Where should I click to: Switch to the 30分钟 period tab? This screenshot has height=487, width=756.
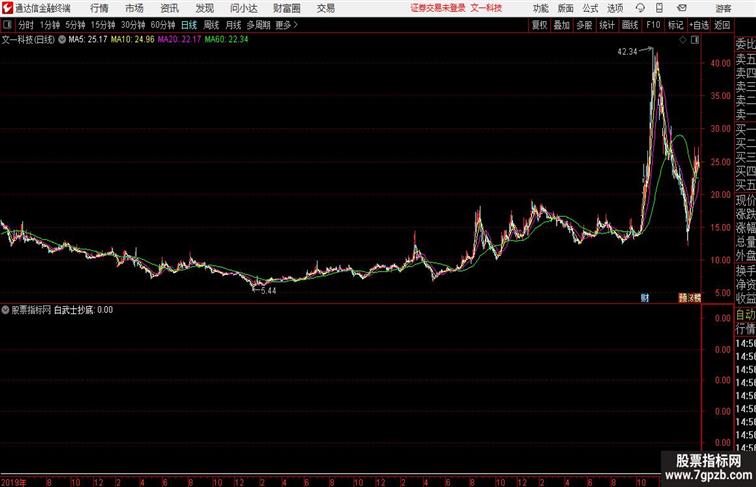(x=133, y=25)
